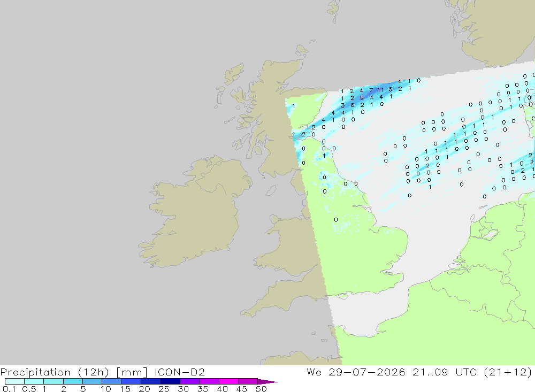Click the 25–30 mm navy legend swatch
The width and height of the screenshot is (535, 392).
(x=170, y=381)
